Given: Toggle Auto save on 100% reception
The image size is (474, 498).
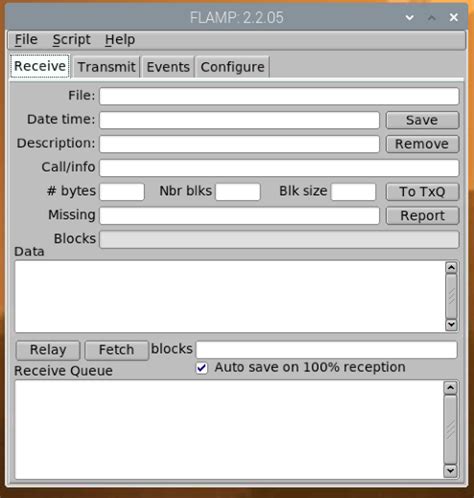Looking at the screenshot, I should coord(202,368).
